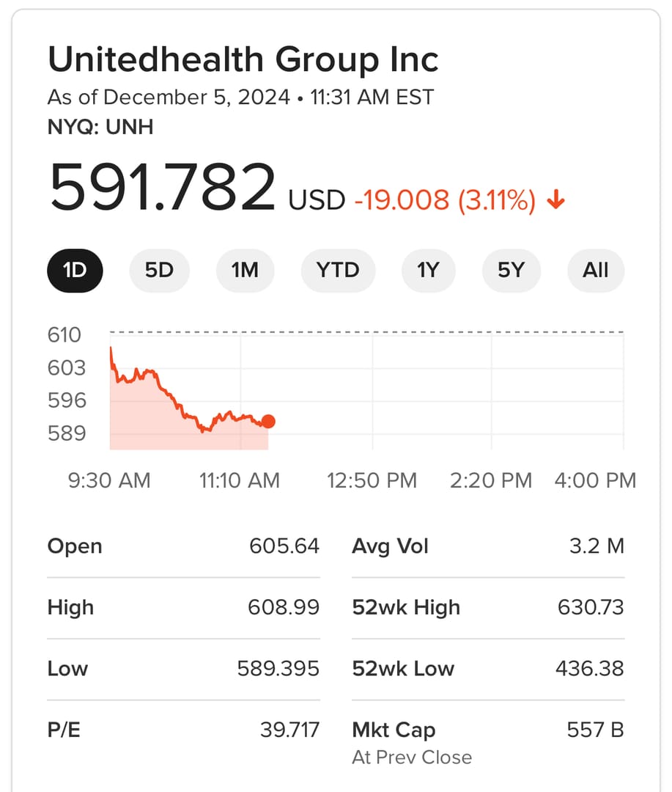Select the All time range

596,271
